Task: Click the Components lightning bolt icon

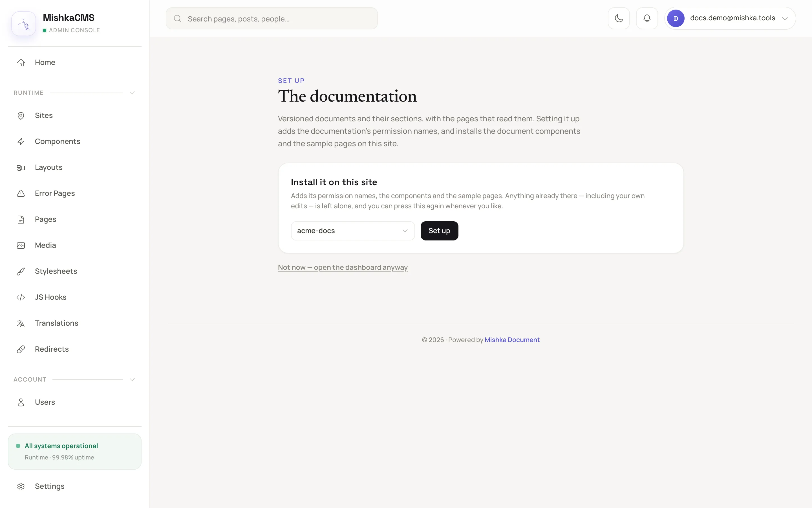Action: [21, 141]
